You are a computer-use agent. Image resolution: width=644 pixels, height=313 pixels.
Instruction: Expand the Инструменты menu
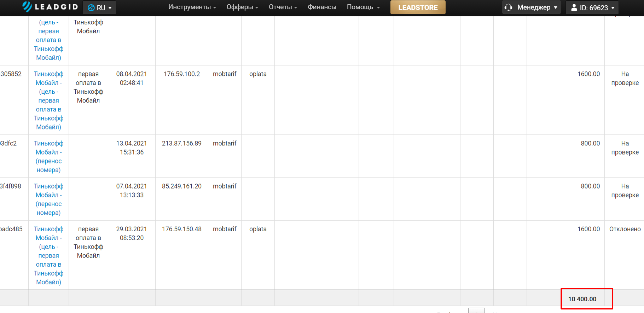(x=192, y=7)
